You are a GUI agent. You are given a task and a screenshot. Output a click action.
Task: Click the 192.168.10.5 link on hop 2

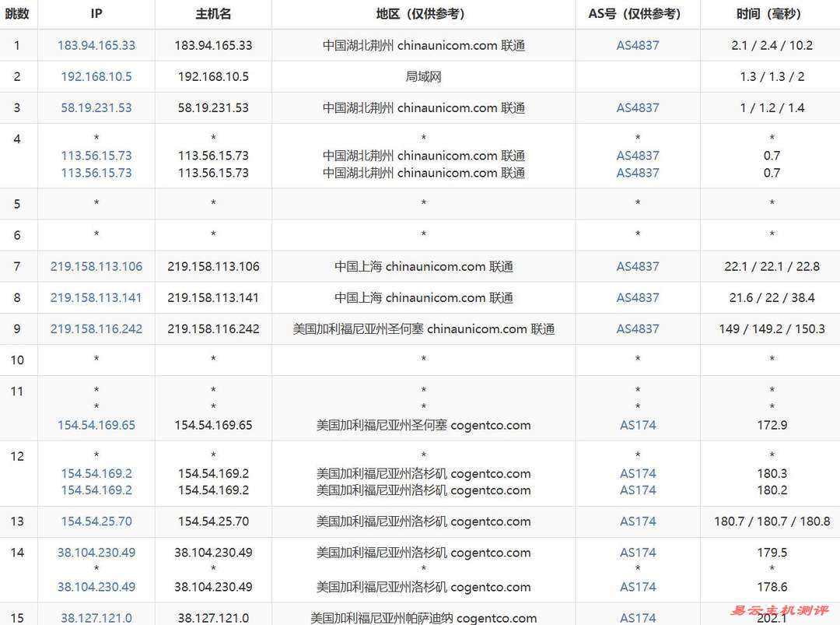point(96,76)
